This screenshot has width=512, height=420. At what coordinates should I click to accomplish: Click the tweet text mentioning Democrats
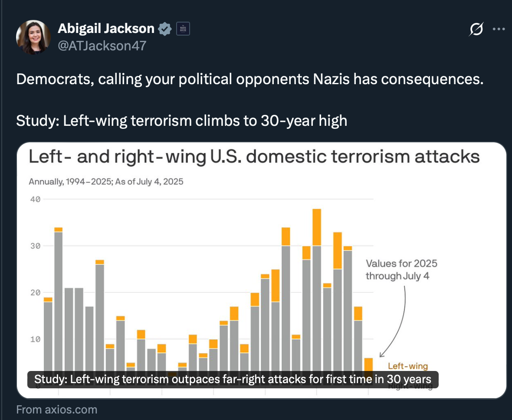point(249,80)
